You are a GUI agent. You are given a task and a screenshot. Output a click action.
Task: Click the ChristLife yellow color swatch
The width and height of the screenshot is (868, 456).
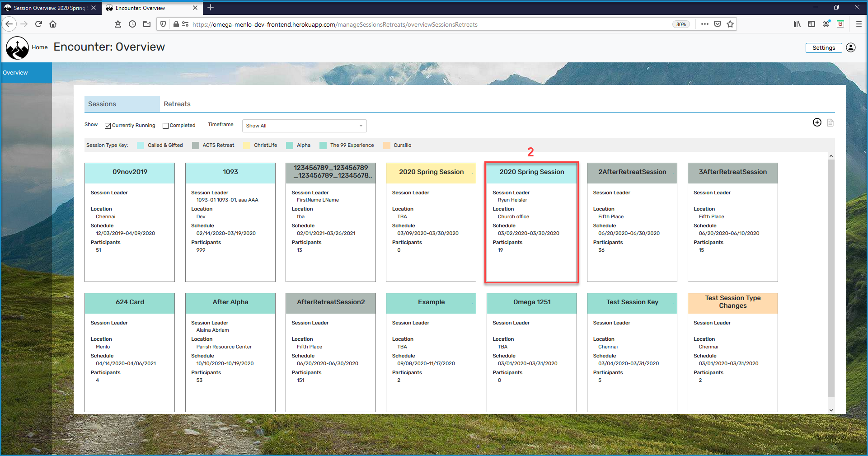246,145
